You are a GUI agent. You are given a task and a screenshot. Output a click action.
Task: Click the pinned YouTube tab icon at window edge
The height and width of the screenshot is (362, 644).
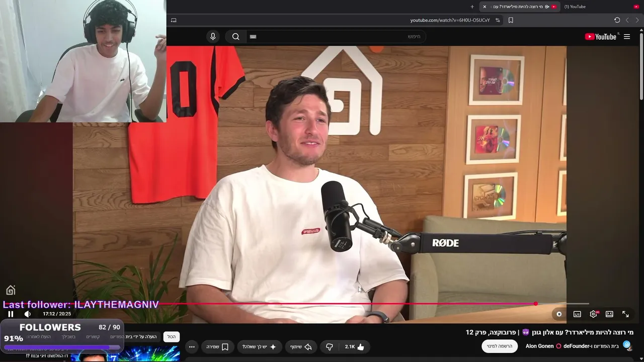tap(636, 7)
